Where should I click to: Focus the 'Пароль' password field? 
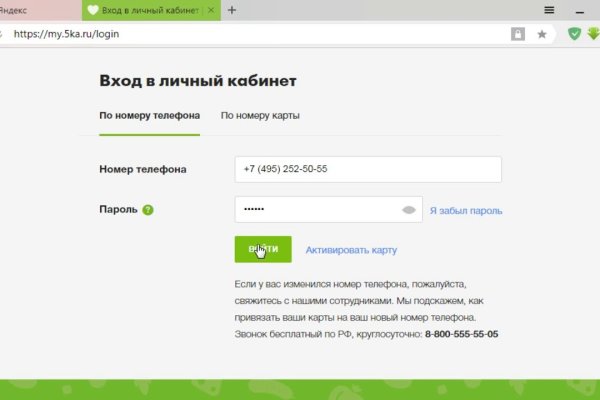[315, 210]
